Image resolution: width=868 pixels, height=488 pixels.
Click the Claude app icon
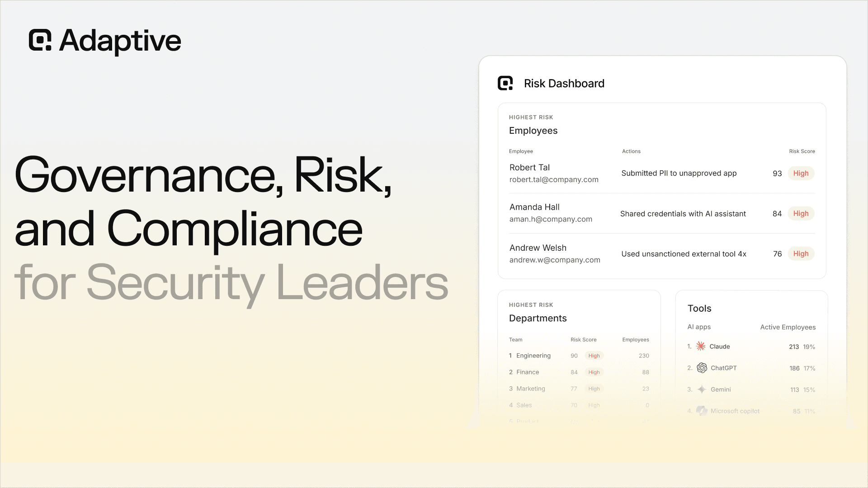701,346
